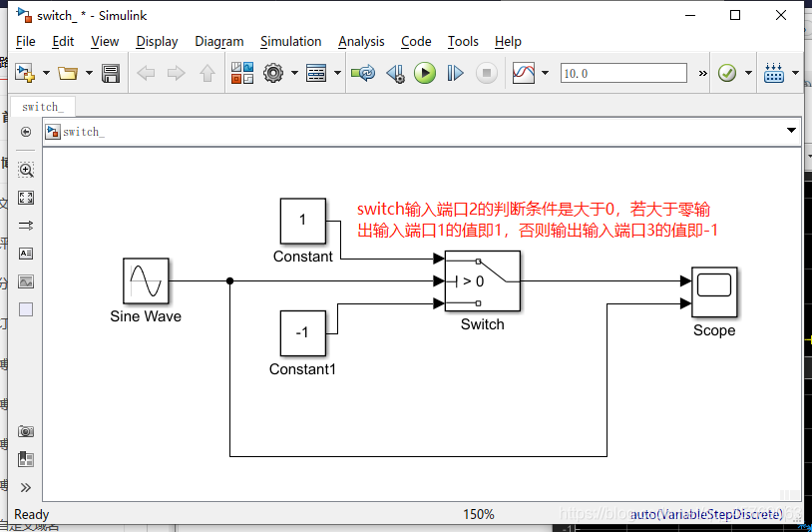Expand the Data Inspector dropdown arrow
Image resolution: width=812 pixels, height=532 pixels.
[546, 73]
